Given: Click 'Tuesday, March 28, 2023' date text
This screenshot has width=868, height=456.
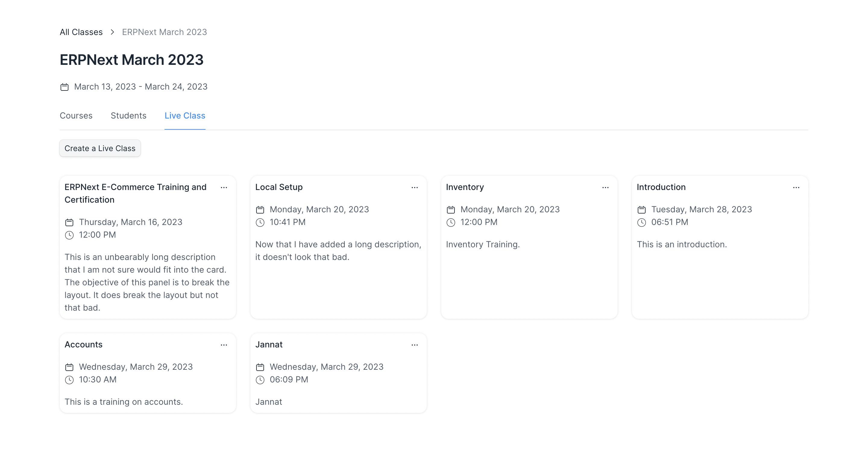Looking at the screenshot, I should (702, 209).
